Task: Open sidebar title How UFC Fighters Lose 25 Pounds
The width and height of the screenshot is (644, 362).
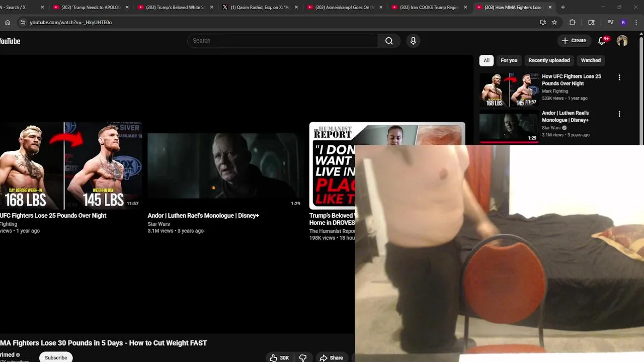Action: [x=571, y=80]
